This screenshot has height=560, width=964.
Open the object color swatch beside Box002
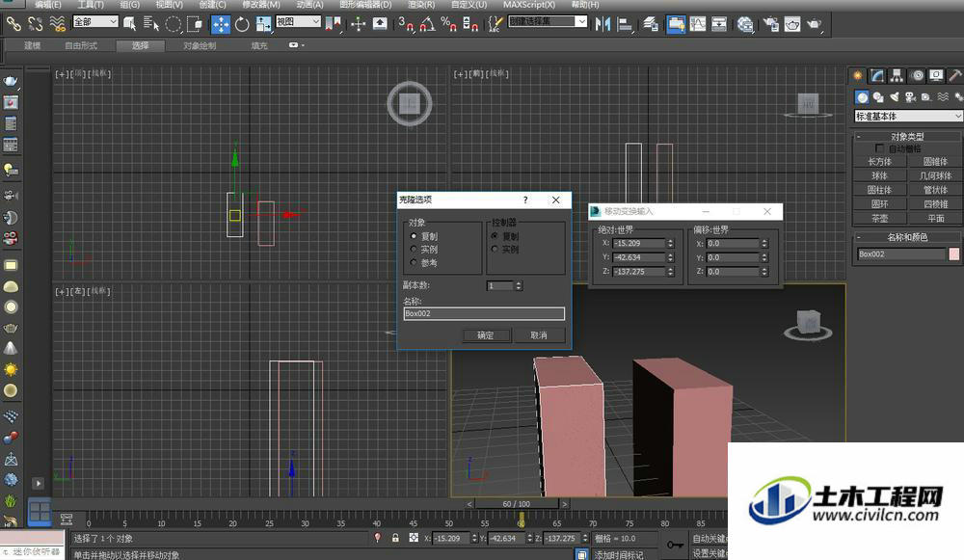click(x=954, y=253)
